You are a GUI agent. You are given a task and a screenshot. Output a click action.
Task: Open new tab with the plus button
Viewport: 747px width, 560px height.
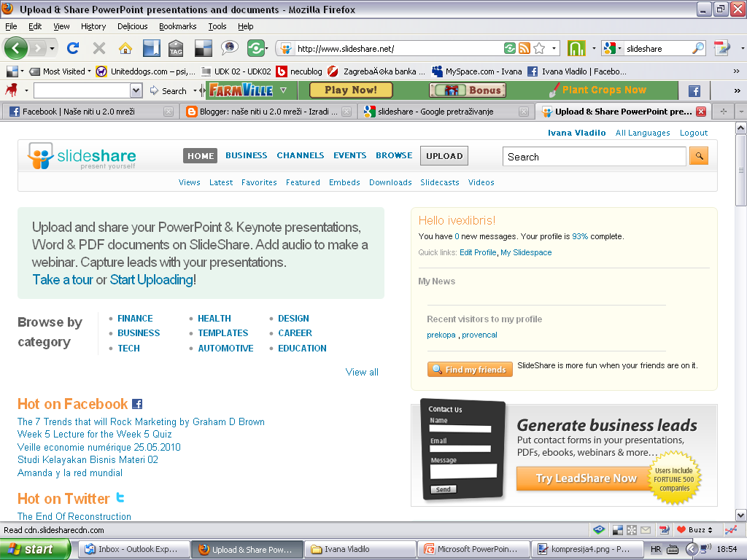point(723,112)
